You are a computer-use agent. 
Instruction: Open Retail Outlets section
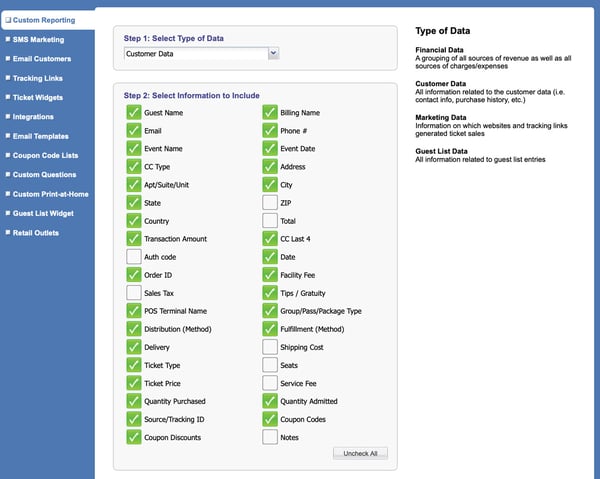pyautogui.click(x=36, y=233)
